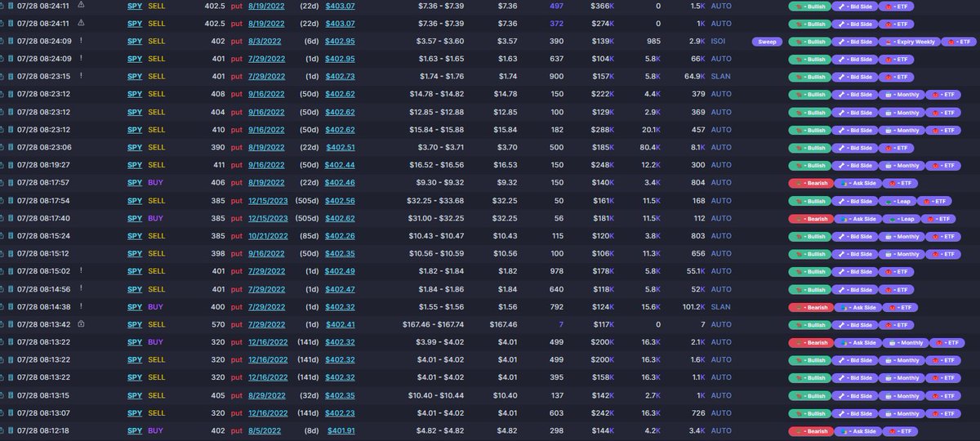The height and width of the screenshot is (441, 980).
Task: Click the document icon in the 08:23:06 row
Action: (x=11, y=148)
